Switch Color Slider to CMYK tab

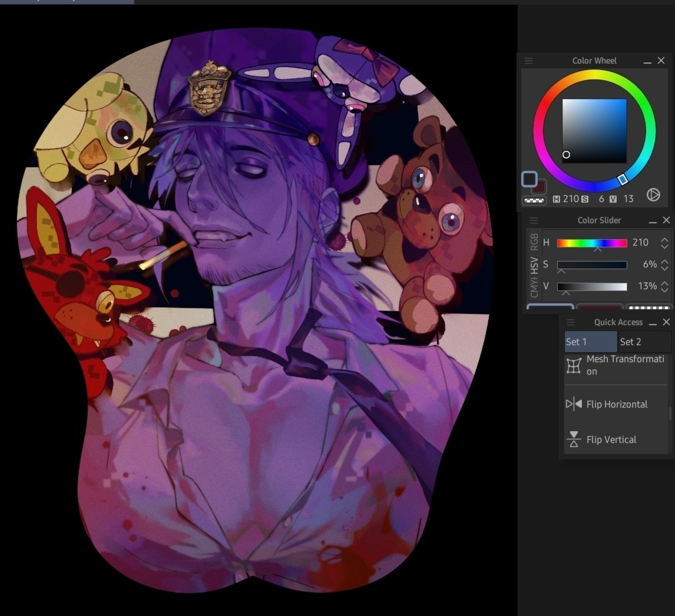534,287
